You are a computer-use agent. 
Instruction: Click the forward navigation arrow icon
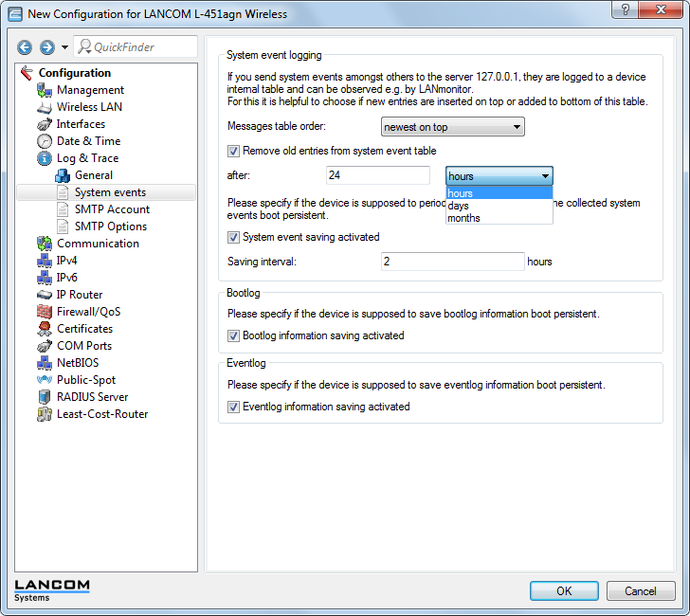pyautogui.click(x=46, y=47)
